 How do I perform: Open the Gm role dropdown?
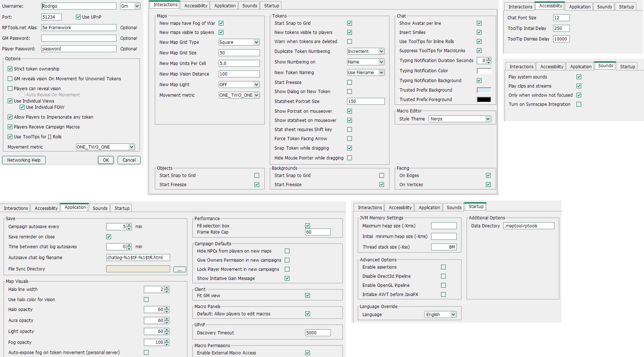(130, 6)
